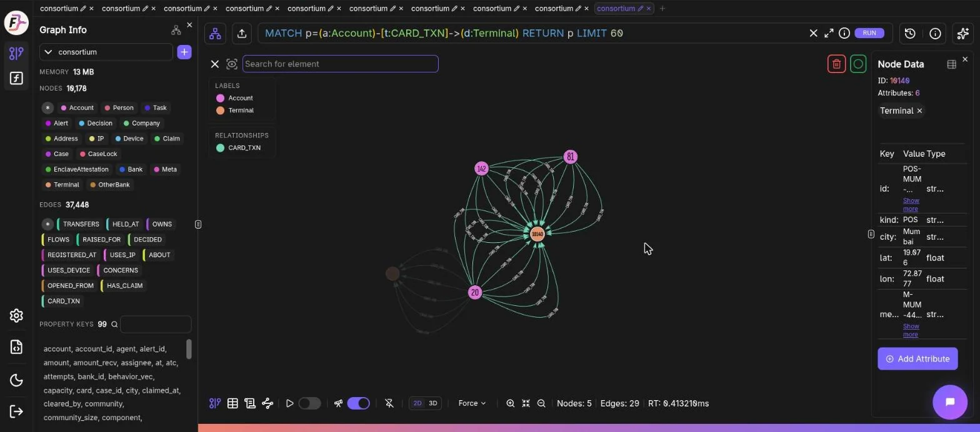This screenshot has height=432, width=980.
Task: Click the CARD_TXN legend color circle
Action: 220,148
